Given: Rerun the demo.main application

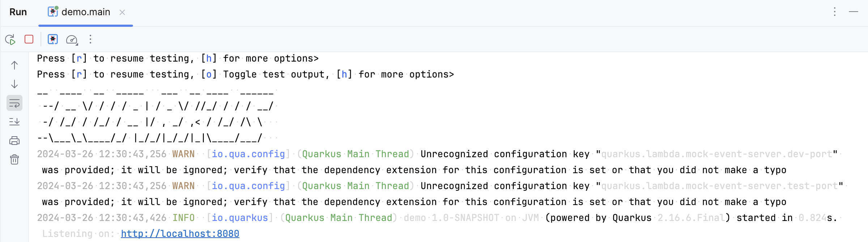Looking at the screenshot, I should (x=11, y=40).
